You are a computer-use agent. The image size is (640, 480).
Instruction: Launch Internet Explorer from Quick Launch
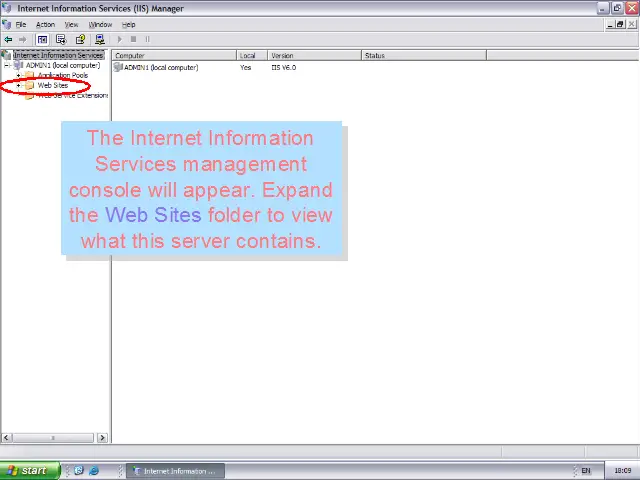[x=94, y=471]
